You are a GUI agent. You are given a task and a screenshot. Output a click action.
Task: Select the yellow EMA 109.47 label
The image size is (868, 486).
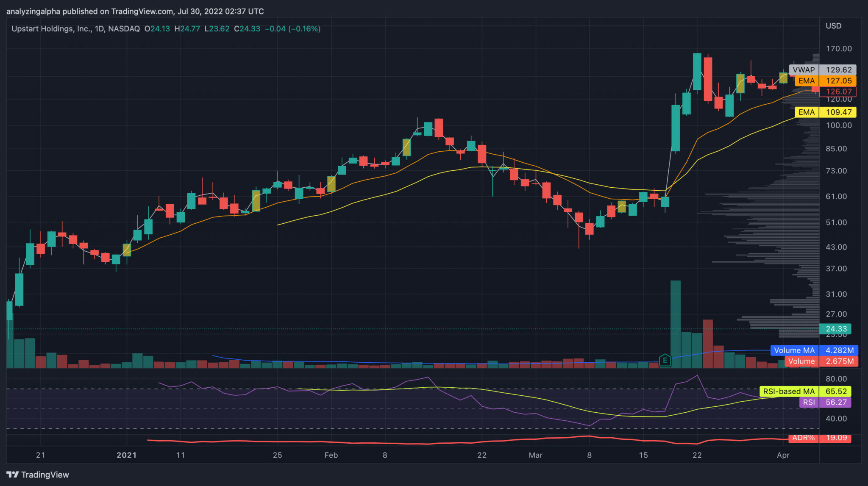click(826, 112)
